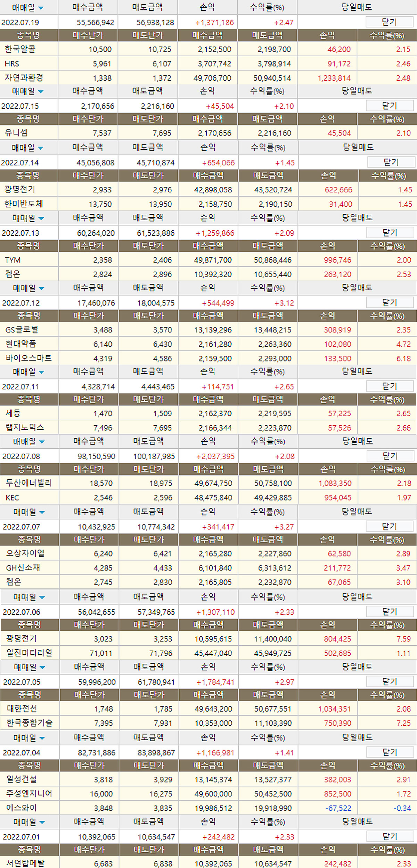Click 닫기 on the 2022.07.05 row

tap(390, 681)
